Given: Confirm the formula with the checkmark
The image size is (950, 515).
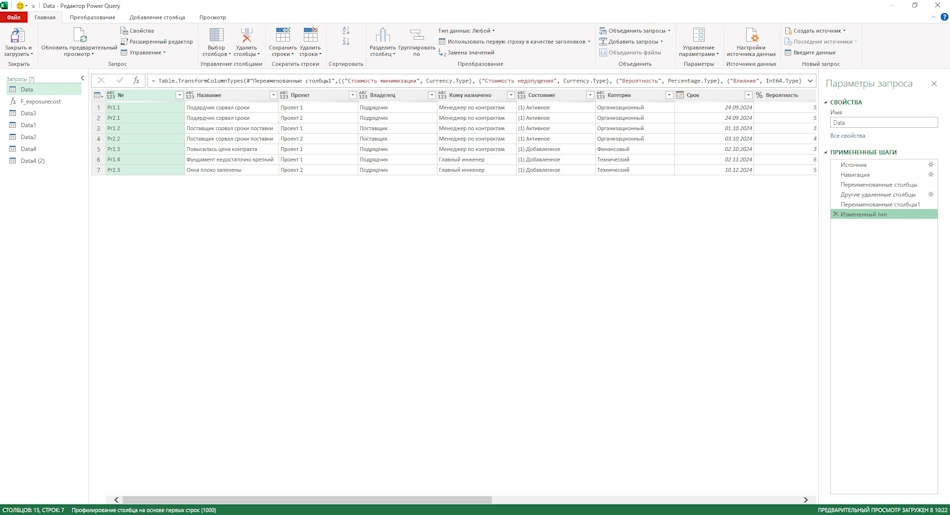Looking at the screenshot, I should [119, 81].
